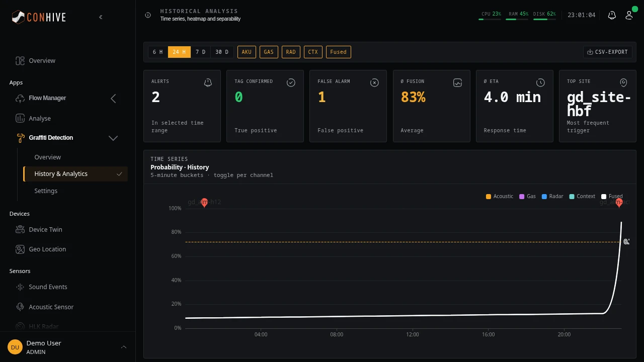The image size is (644, 362).
Task: Click the Analyse chart icon
Action: [20, 119]
